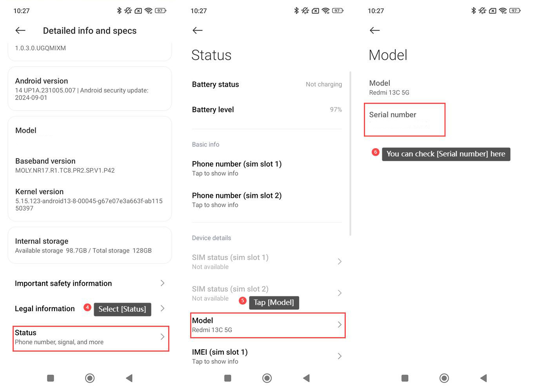Open recent apps on Status screen
The height and width of the screenshot is (392, 534).
(x=227, y=378)
